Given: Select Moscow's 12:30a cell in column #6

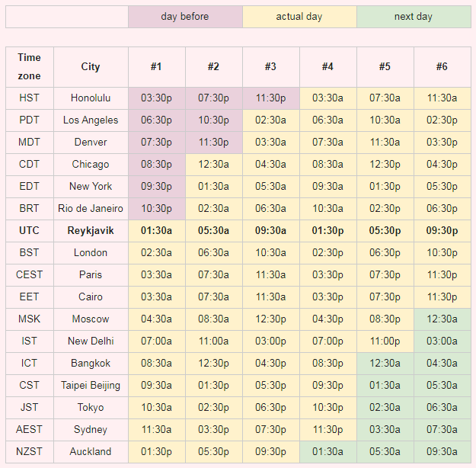Looking at the screenshot, I should [x=442, y=319].
